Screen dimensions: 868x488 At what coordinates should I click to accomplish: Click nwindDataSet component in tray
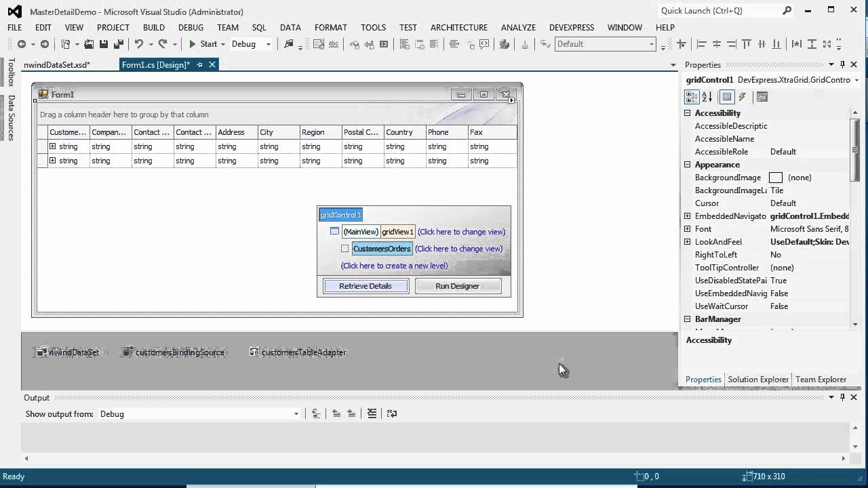coord(68,352)
